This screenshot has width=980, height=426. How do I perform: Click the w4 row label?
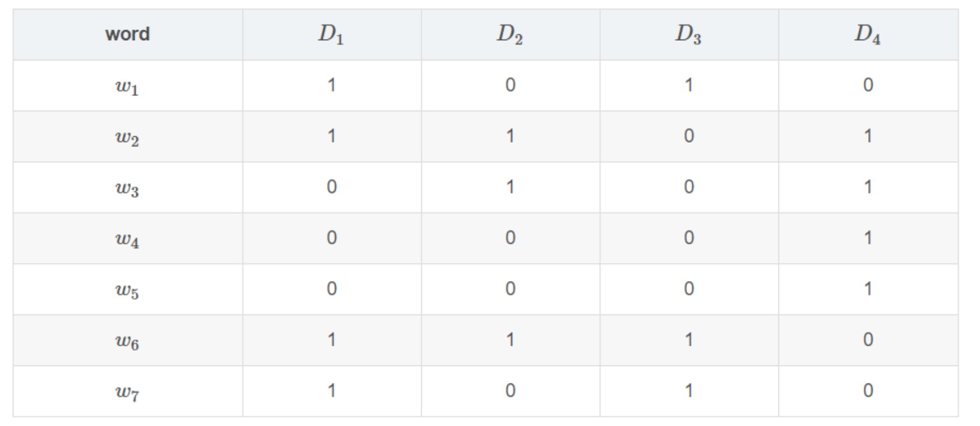point(127,239)
